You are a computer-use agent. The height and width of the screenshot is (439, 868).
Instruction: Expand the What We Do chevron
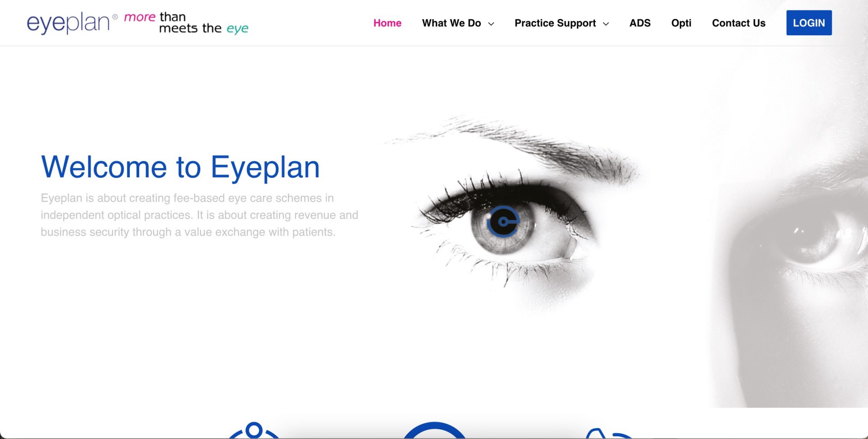(491, 24)
